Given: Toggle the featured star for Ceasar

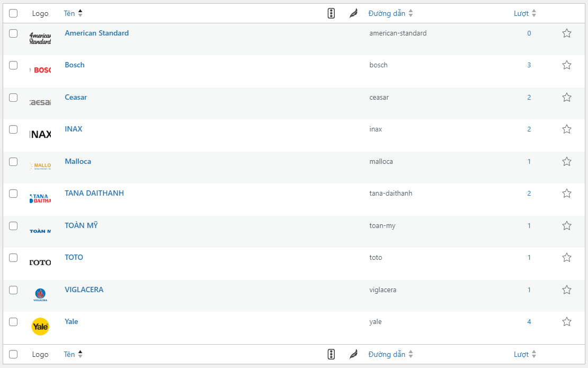Looking at the screenshot, I should point(567,97).
